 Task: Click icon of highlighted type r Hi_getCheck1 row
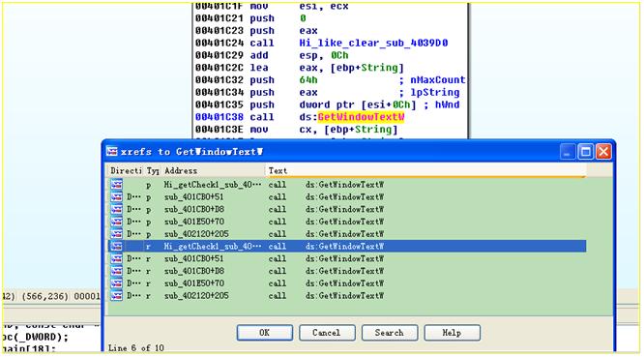point(117,246)
